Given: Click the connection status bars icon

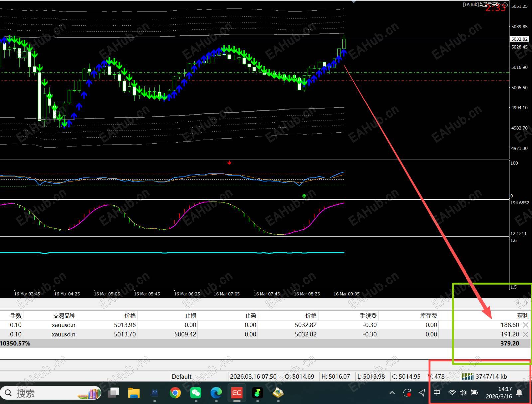Looking at the screenshot, I should [467, 376].
